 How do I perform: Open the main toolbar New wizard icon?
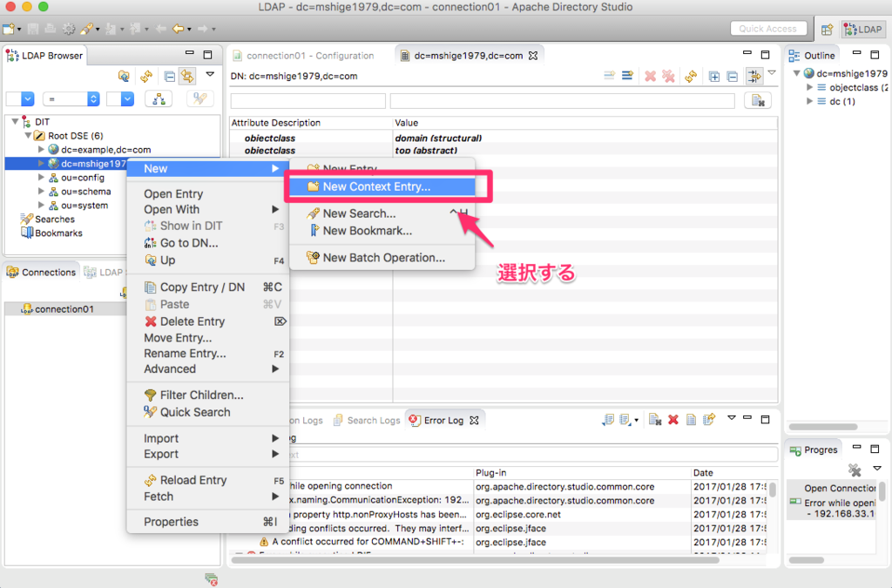(9, 29)
